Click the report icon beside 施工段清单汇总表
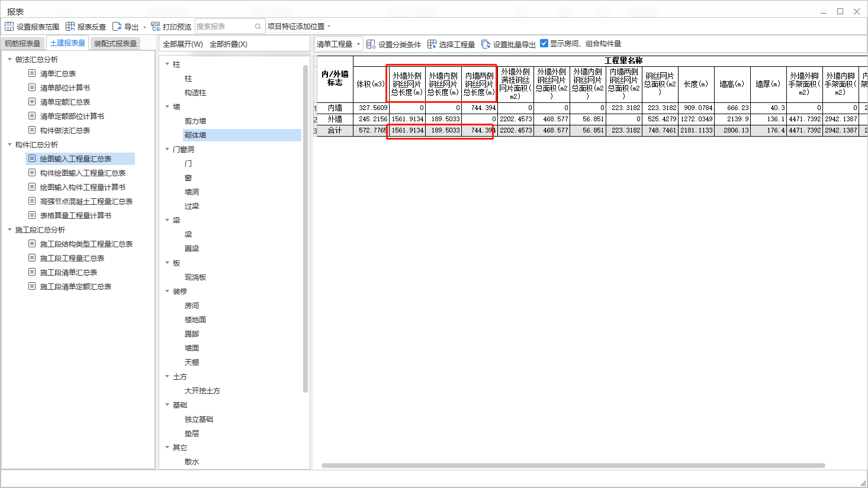The height and width of the screenshot is (488, 868). point(32,272)
